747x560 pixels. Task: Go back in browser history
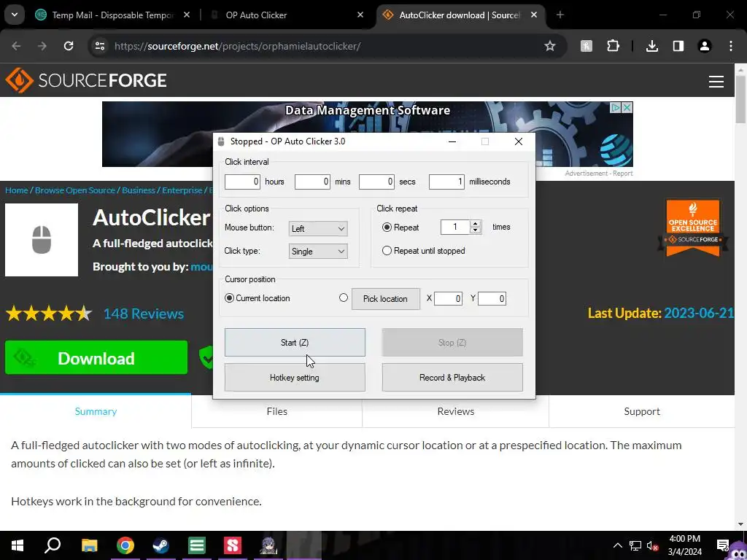[16, 46]
